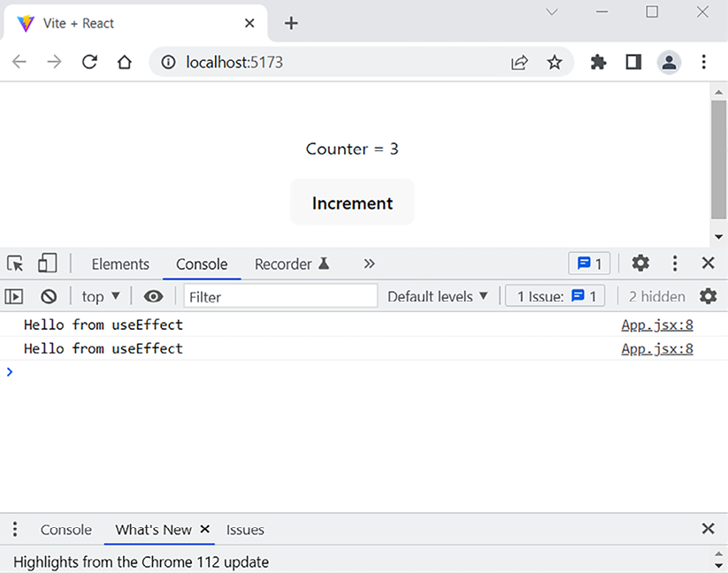The height and width of the screenshot is (573, 728).
Task: Expand the top JavaScript context dropdown
Action: [101, 296]
